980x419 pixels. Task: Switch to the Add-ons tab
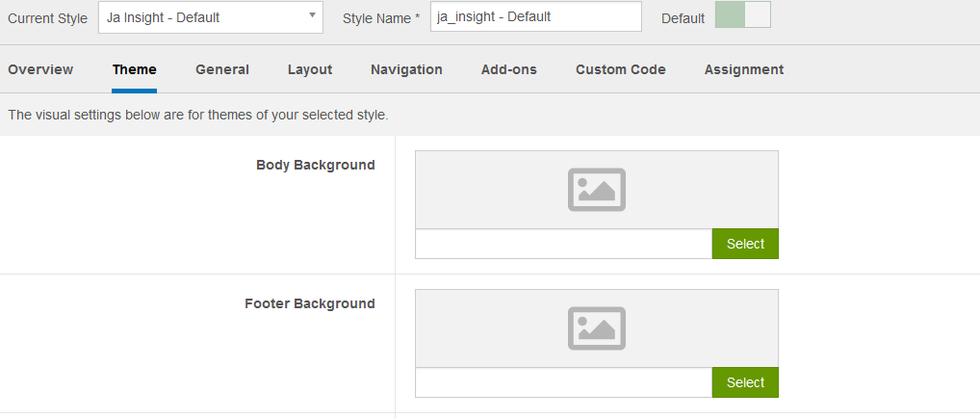pyautogui.click(x=509, y=69)
